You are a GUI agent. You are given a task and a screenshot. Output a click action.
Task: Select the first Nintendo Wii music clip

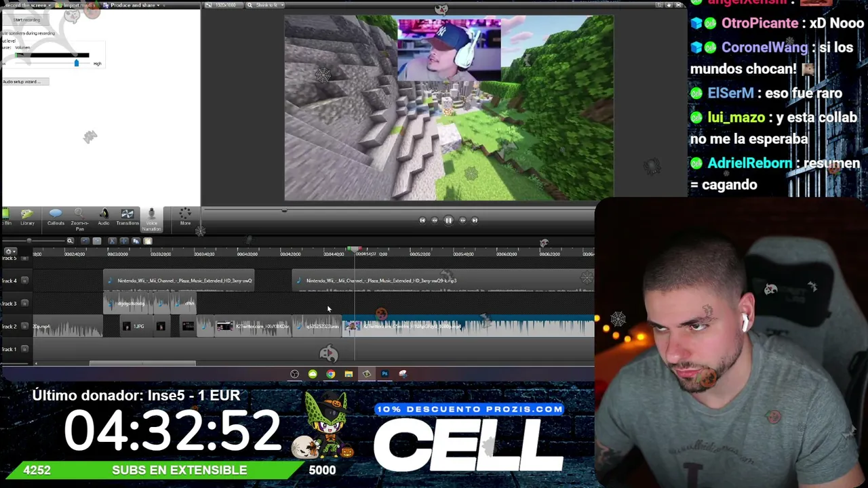pos(179,281)
